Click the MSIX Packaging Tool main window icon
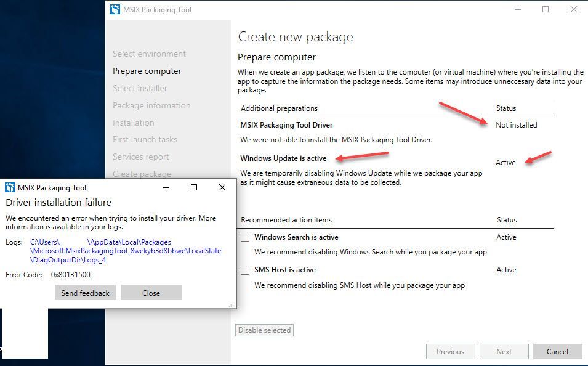Screen dimensions: 588x366 pyautogui.click(x=115, y=9)
